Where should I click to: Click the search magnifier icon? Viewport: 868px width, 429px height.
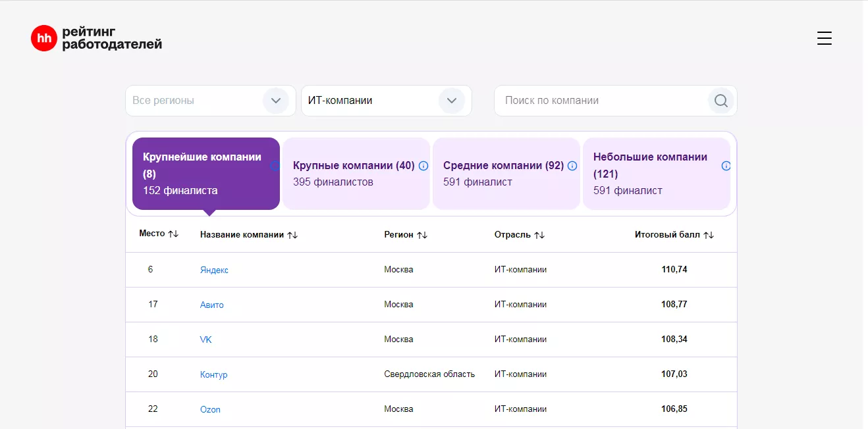pos(721,101)
